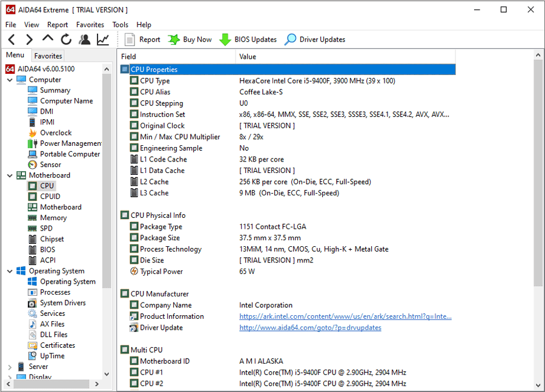Go up one level with the up arrow icon
Screen dimensions: 545x392
click(x=48, y=38)
